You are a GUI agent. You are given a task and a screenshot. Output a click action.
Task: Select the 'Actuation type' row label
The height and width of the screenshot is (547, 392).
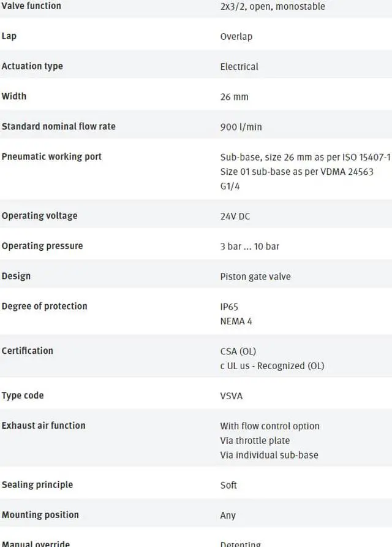pyautogui.click(x=32, y=66)
